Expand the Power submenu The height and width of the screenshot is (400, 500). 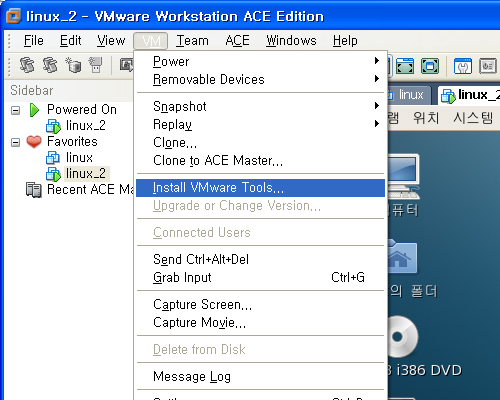point(260,61)
